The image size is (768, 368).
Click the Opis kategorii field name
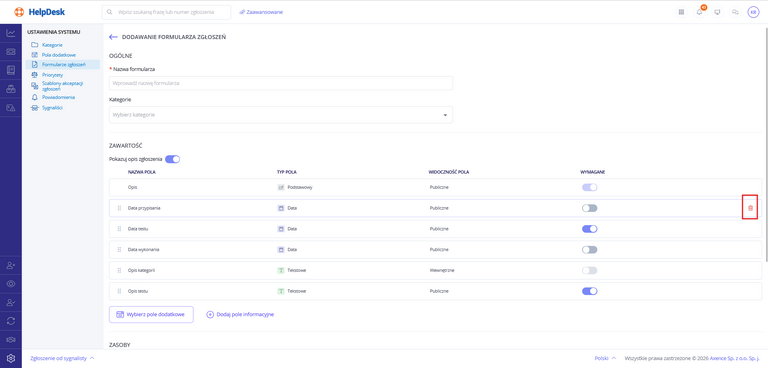pyautogui.click(x=141, y=270)
